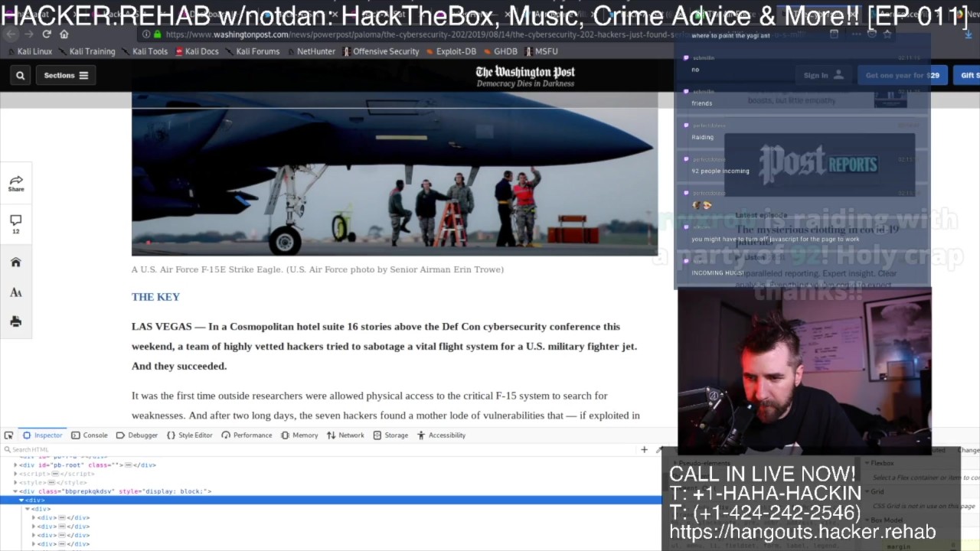
Task: Click the browser forward arrow
Action: [29, 34]
